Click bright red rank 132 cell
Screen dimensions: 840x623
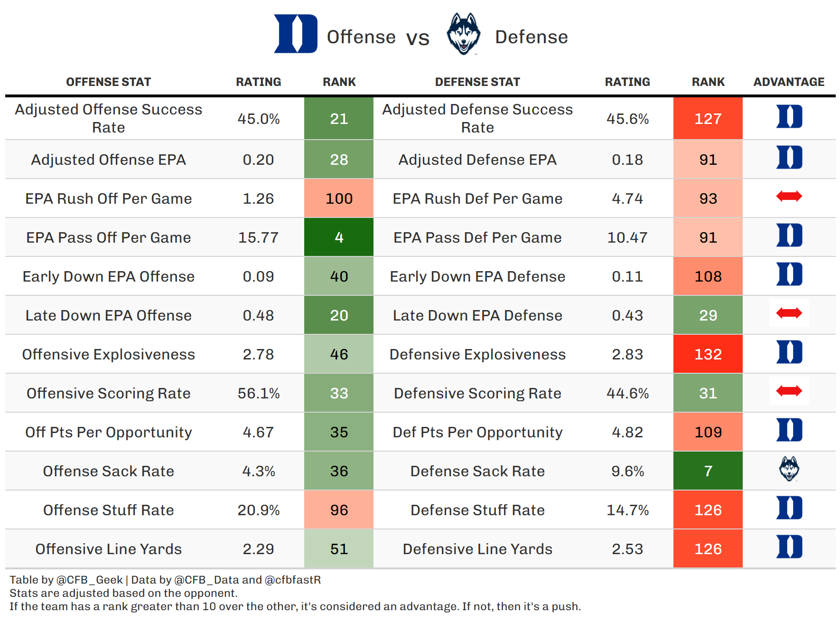point(708,354)
